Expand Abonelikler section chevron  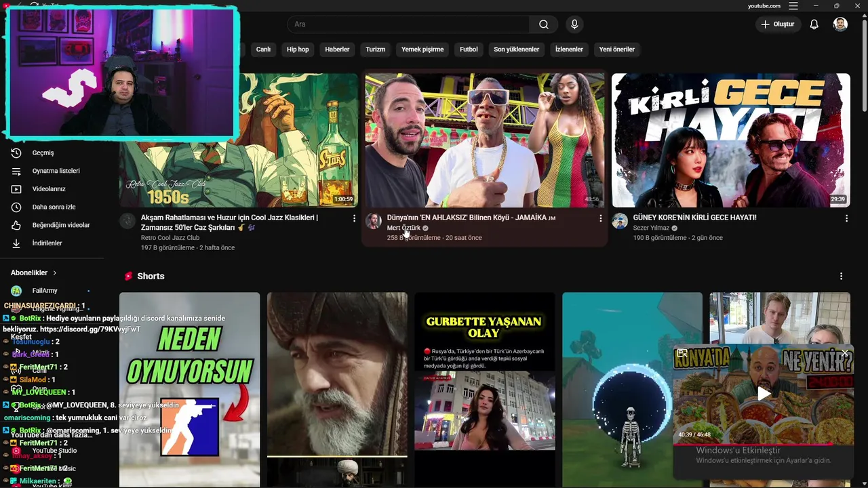(55, 272)
